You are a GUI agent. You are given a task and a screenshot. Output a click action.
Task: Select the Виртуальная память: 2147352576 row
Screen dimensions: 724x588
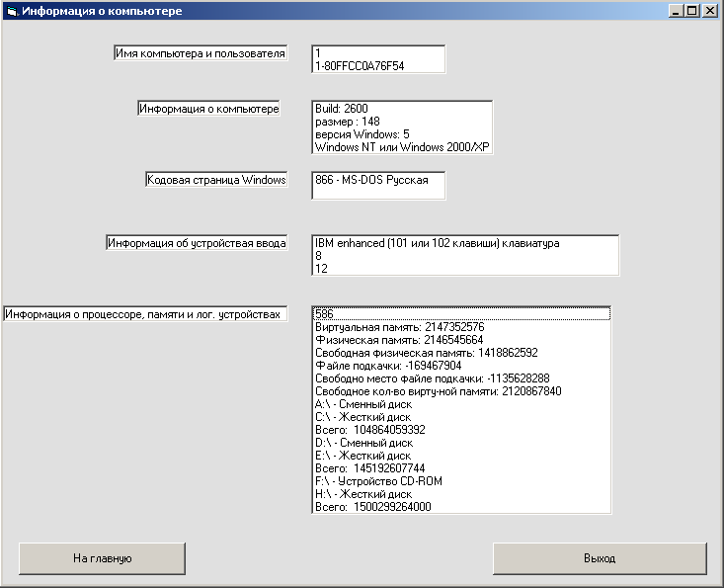[461, 327]
